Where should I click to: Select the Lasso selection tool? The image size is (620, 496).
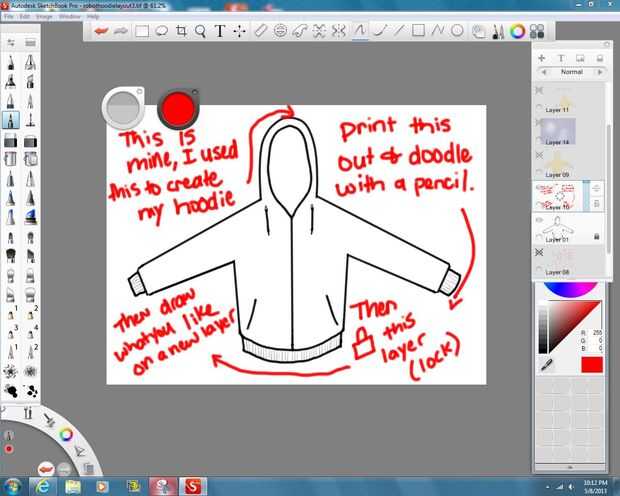161,31
